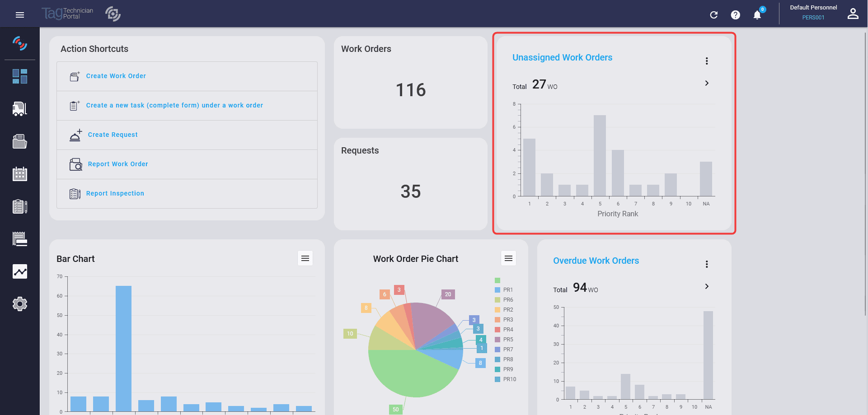This screenshot has height=415, width=868.
Task: Toggle PR3 legend entry in pie chart
Action: 504,320
